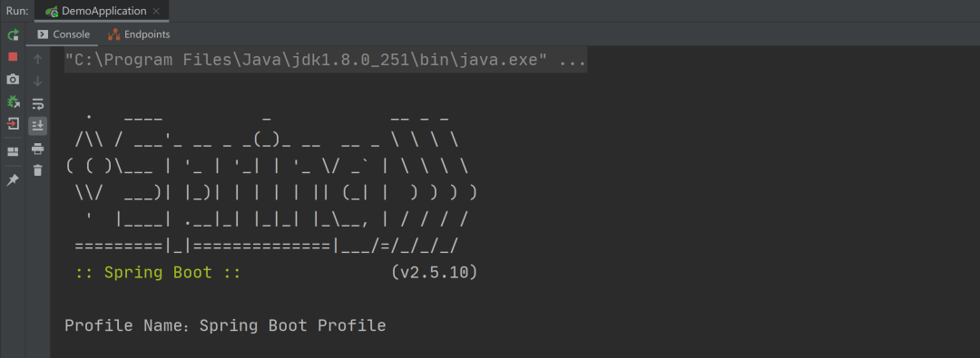980x358 pixels.
Task: Stop the running application
Action: coord(13,57)
